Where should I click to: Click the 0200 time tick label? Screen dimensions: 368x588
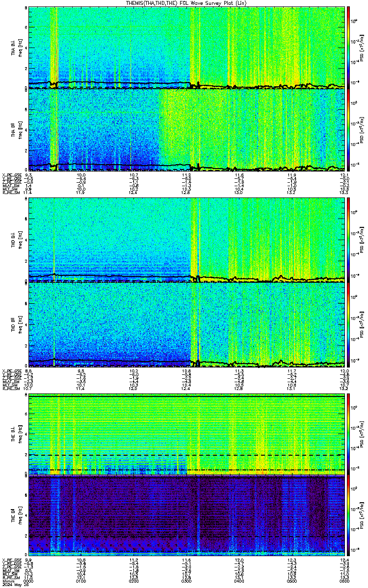134,581
